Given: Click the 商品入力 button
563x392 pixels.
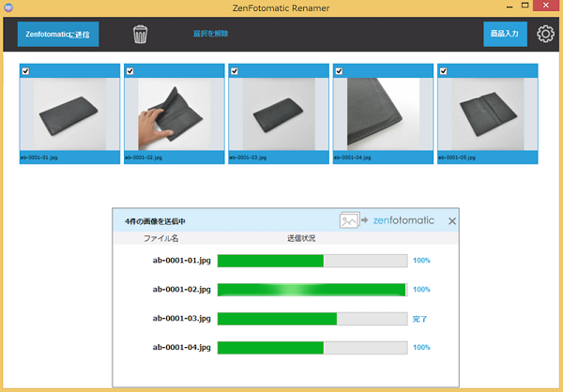Looking at the screenshot, I should pyautogui.click(x=505, y=34).
